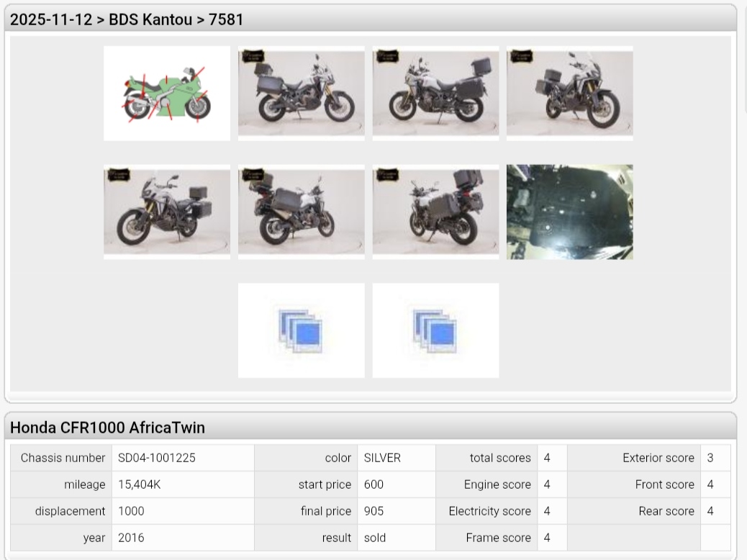Open the green motorcycle damage diagram
This screenshot has height=560, width=747.
(167, 94)
